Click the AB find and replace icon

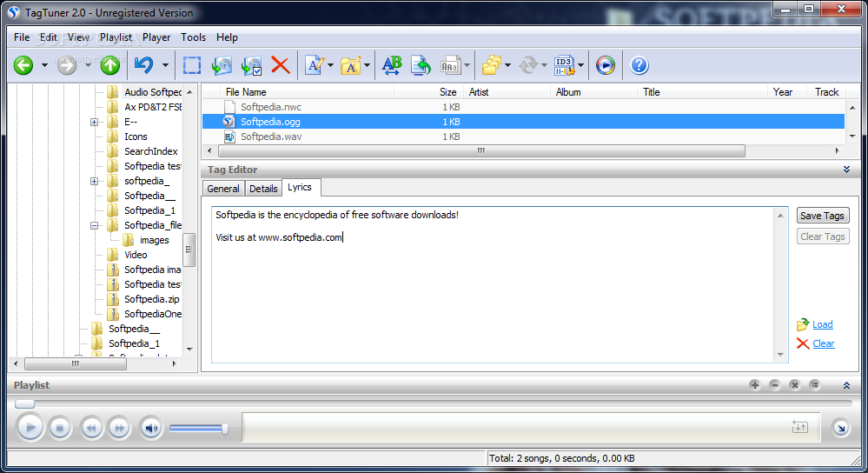click(x=392, y=65)
